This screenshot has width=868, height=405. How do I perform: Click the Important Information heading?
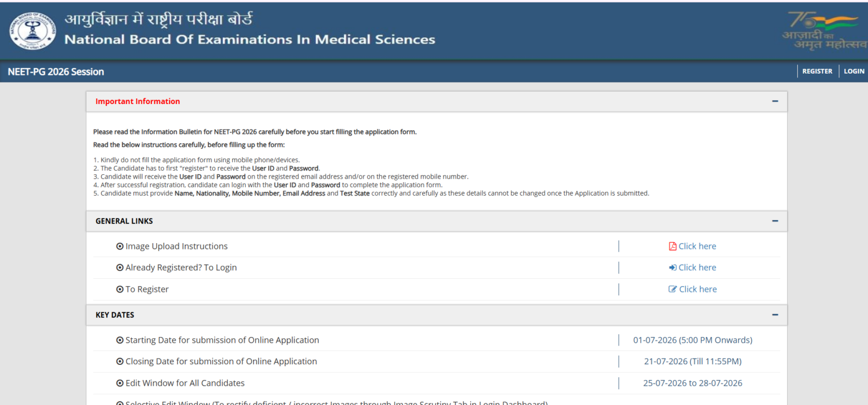click(138, 101)
